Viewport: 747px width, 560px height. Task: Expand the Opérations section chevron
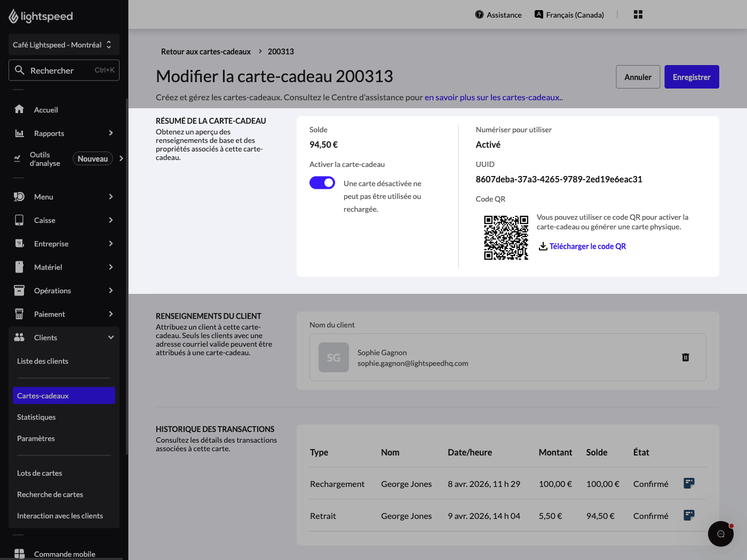pyautogui.click(x=111, y=290)
